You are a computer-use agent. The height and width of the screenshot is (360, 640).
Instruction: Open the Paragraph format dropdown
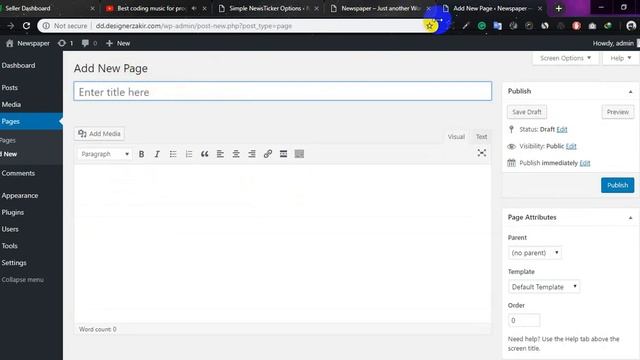click(104, 154)
